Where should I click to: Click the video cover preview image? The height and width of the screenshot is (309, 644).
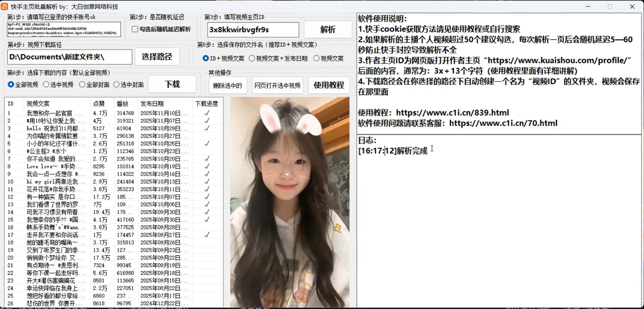(289, 202)
